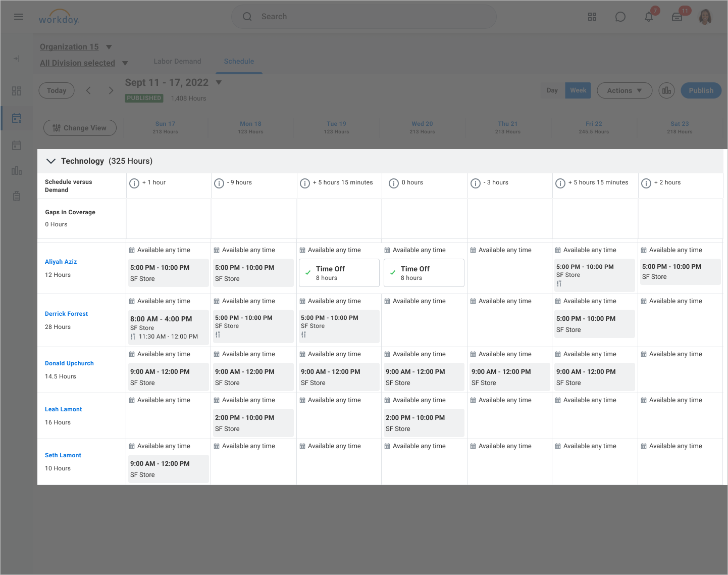Switch to the Labor Demand tab
The image size is (728, 575).
coord(177,61)
